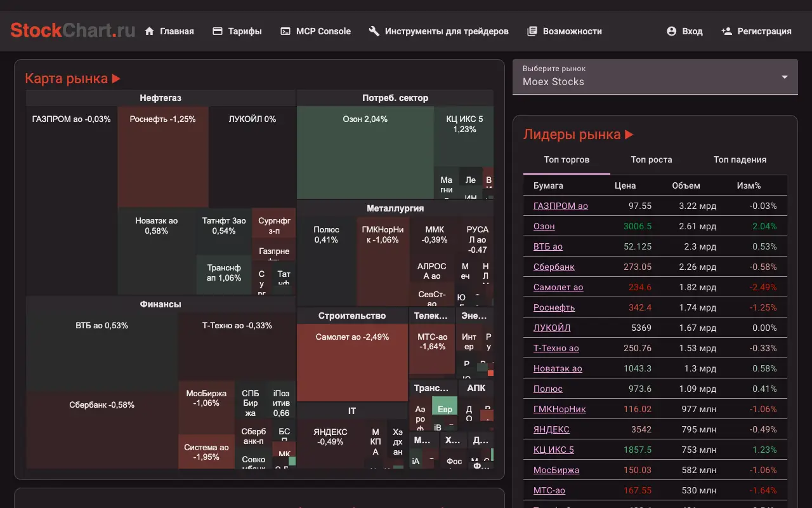812x508 pixels.
Task: Click the Потреб. сектор header
Action: click(395, 98)
